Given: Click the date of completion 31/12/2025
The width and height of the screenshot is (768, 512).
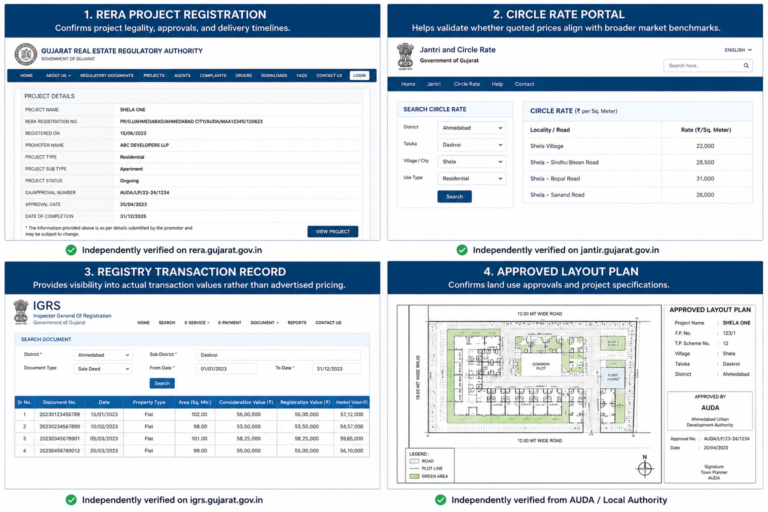Looking at the screenshot, I should (133, 217).
